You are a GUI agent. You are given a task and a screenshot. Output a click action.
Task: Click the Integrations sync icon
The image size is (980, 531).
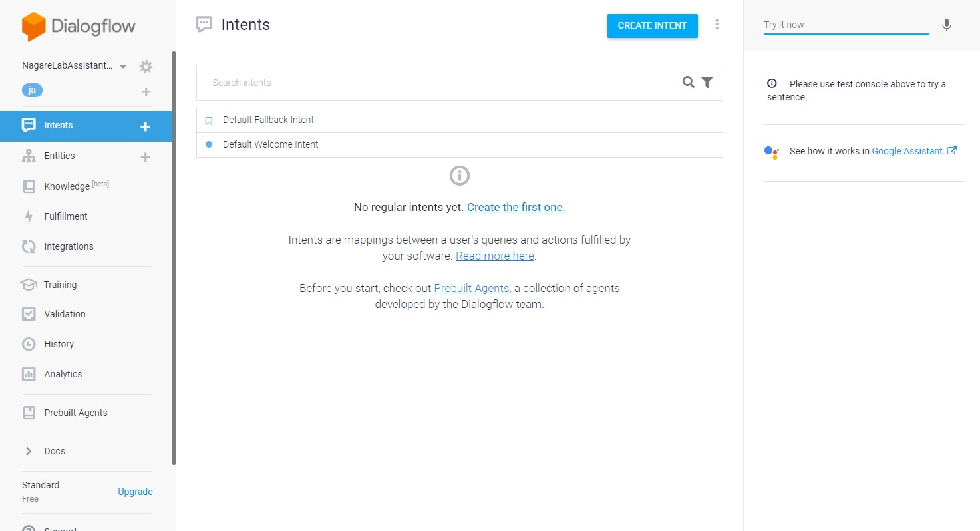coord(29,246)
